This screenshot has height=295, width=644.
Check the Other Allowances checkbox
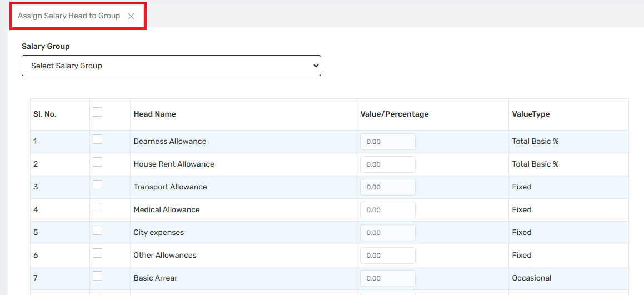point(97,253)
